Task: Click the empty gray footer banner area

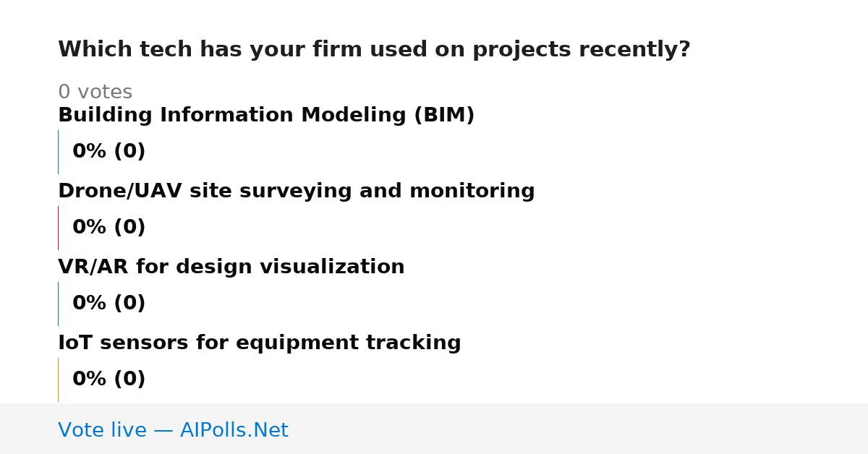Action: [x=579, y=429]
